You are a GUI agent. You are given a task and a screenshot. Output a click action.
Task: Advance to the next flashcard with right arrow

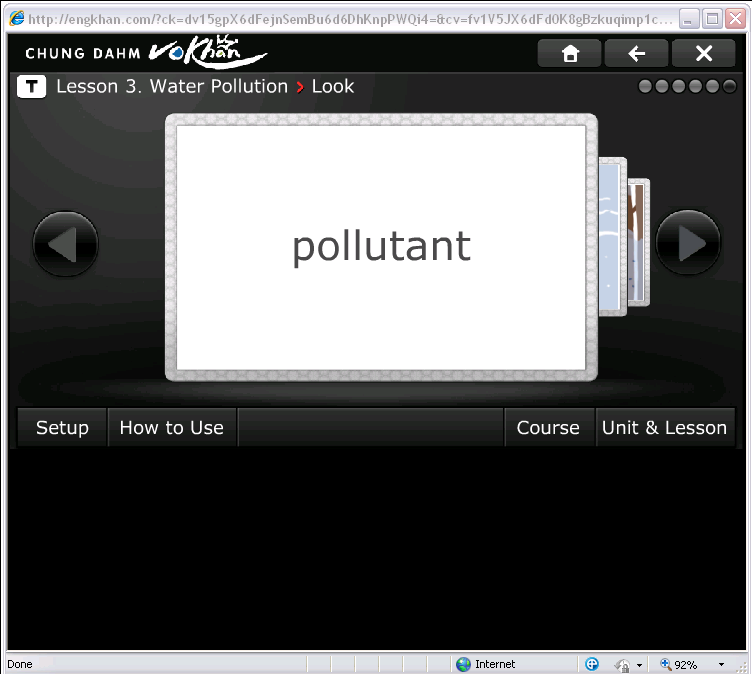click(688, 243)
